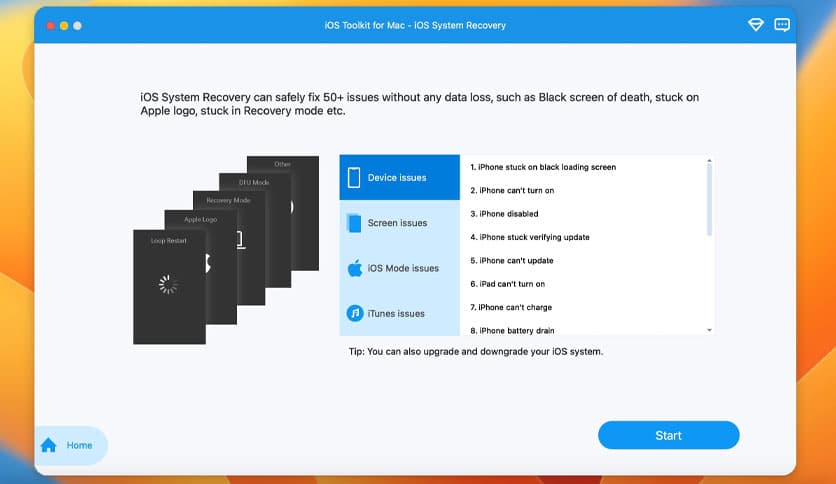Click "4. iPhone stuck verifying update"
The height and width of the screenshot is (484, 836).
click(529, 237)
